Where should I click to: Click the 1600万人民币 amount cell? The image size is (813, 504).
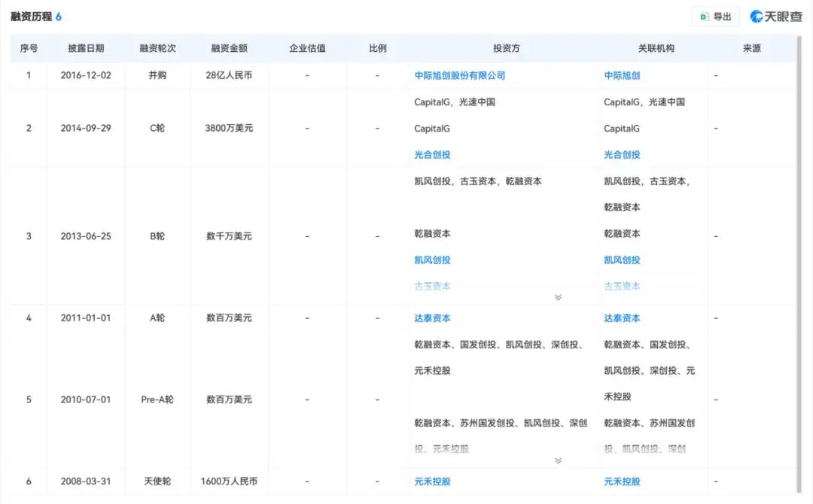[229, 481]
